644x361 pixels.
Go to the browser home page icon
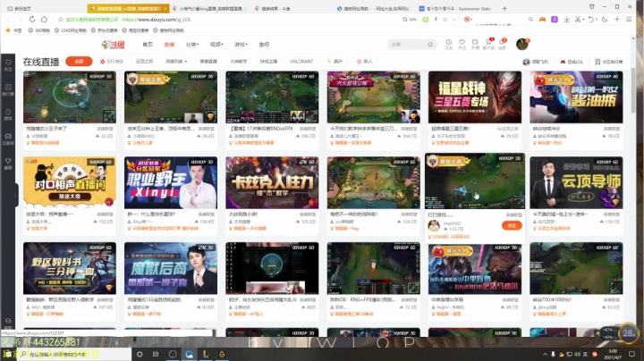point(45,20)
